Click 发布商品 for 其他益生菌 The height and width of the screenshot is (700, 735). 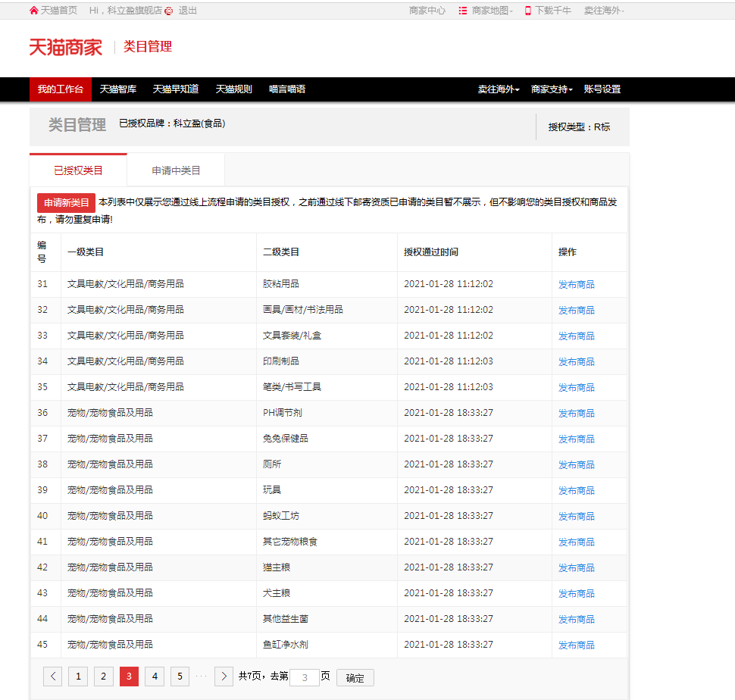576,620
